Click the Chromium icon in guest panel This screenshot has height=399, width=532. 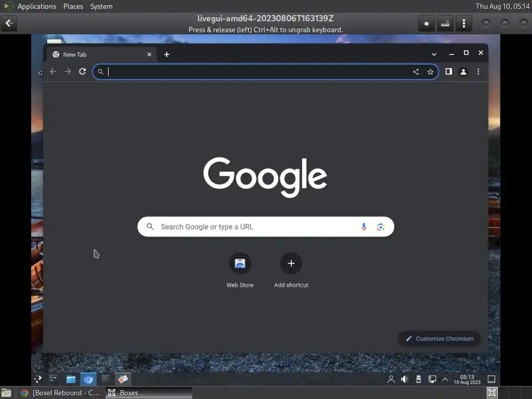pos(88,379)
